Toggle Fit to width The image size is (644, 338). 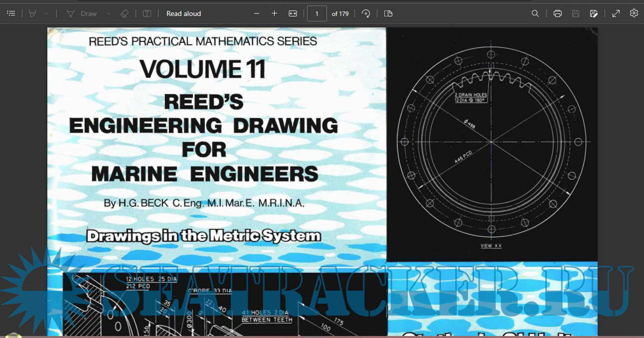[293, 13]
